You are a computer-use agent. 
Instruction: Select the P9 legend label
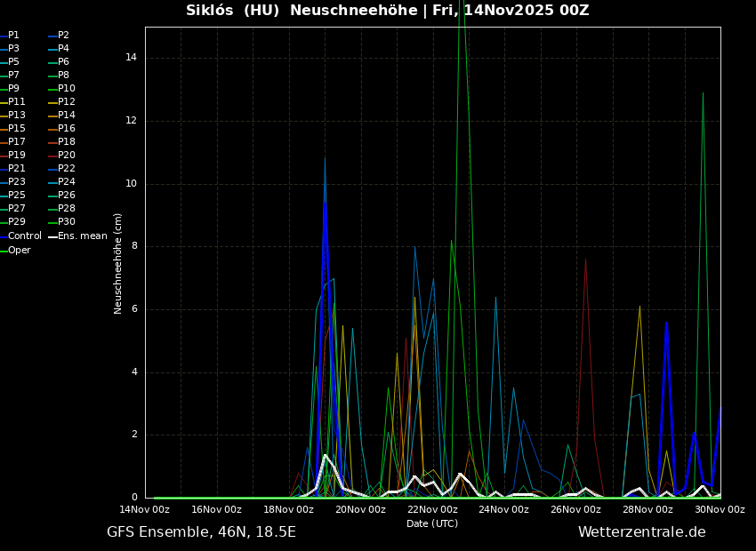(13, 89)
